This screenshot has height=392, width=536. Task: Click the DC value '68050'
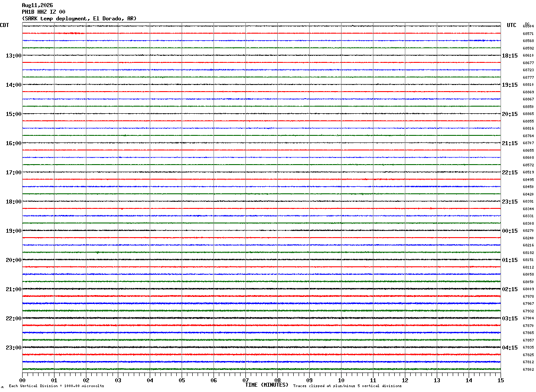click(x=528, y=282)
